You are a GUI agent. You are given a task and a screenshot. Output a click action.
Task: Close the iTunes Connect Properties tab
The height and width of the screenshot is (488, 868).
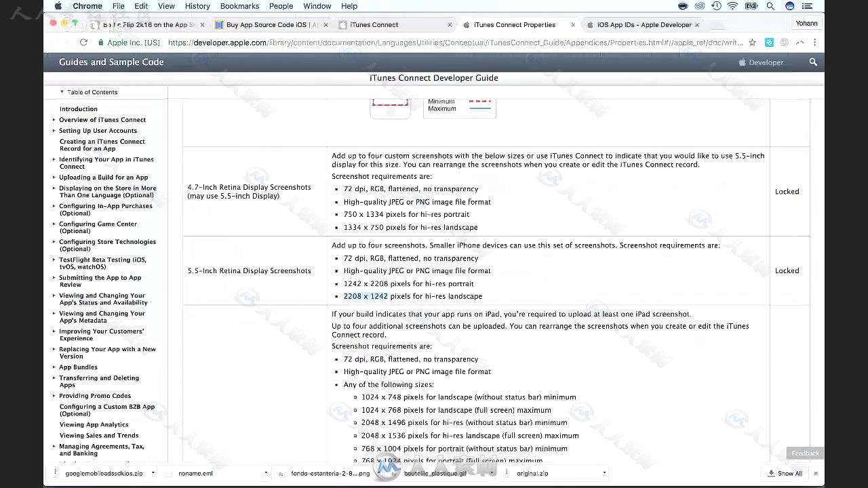pos(573,24)
